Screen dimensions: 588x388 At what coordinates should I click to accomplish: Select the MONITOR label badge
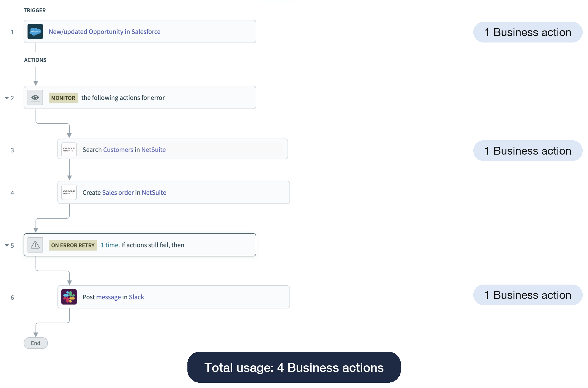63,98
